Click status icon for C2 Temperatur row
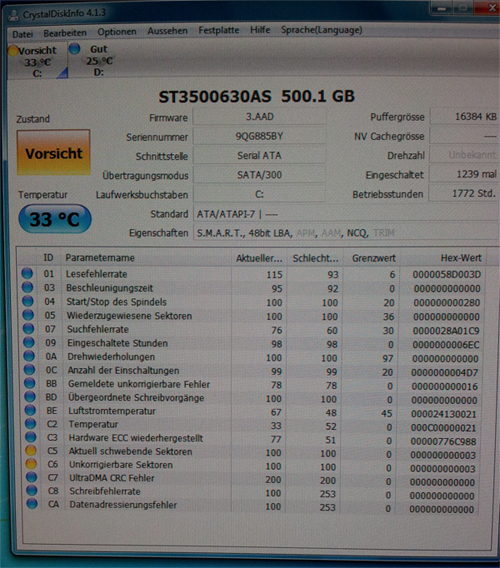Screen dimensions: 500x568 pyautogui.click(x=30, y=423)
